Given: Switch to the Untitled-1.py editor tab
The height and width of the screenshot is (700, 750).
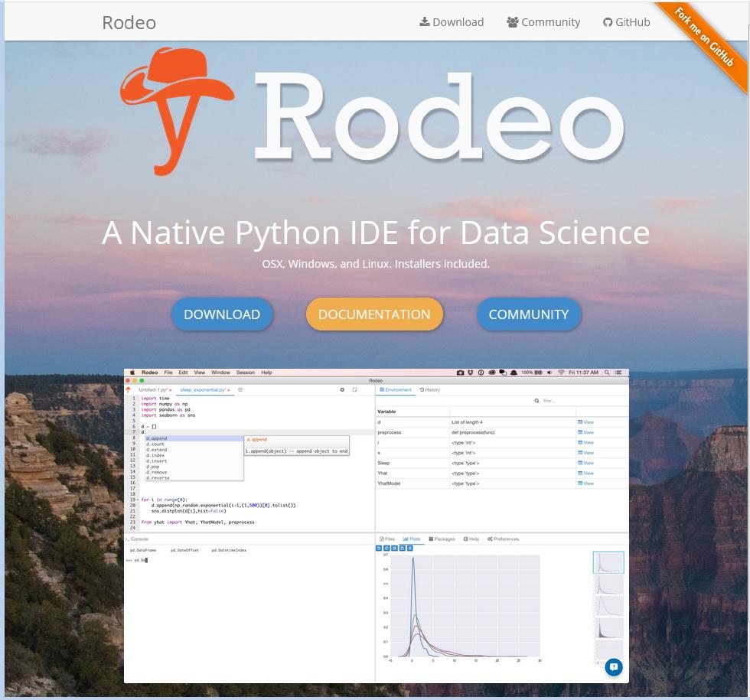Looking at the screenshot, I should click(x=153, y=390).
